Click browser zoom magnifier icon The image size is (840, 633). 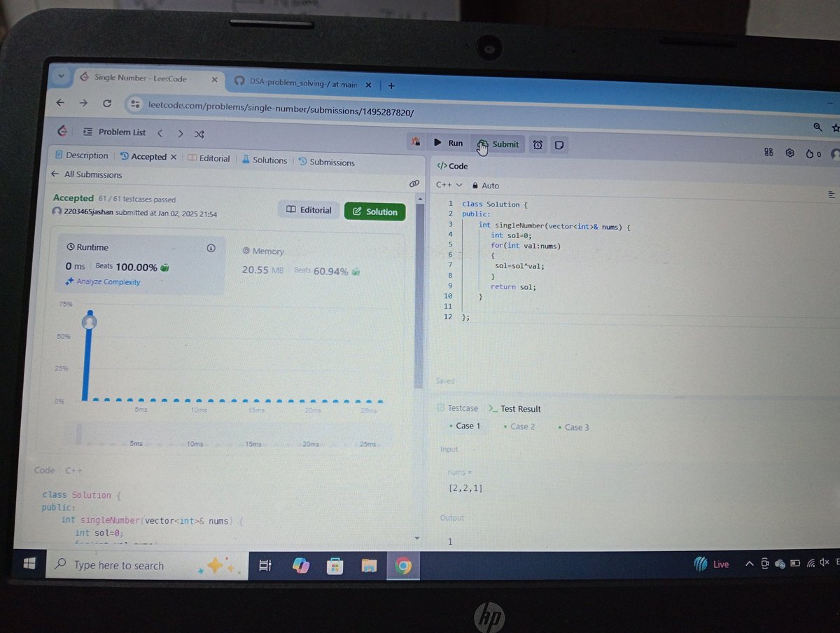[817, 127]
